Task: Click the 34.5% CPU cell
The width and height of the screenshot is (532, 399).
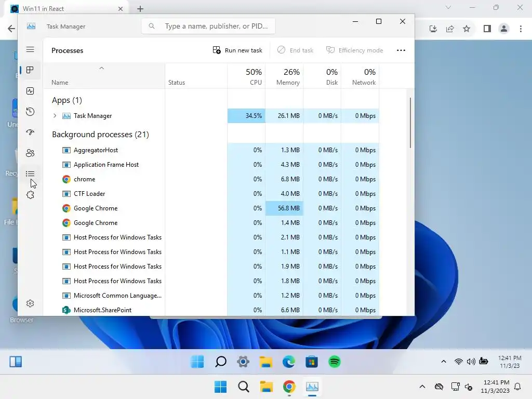Action: click(x=246, y=116)
